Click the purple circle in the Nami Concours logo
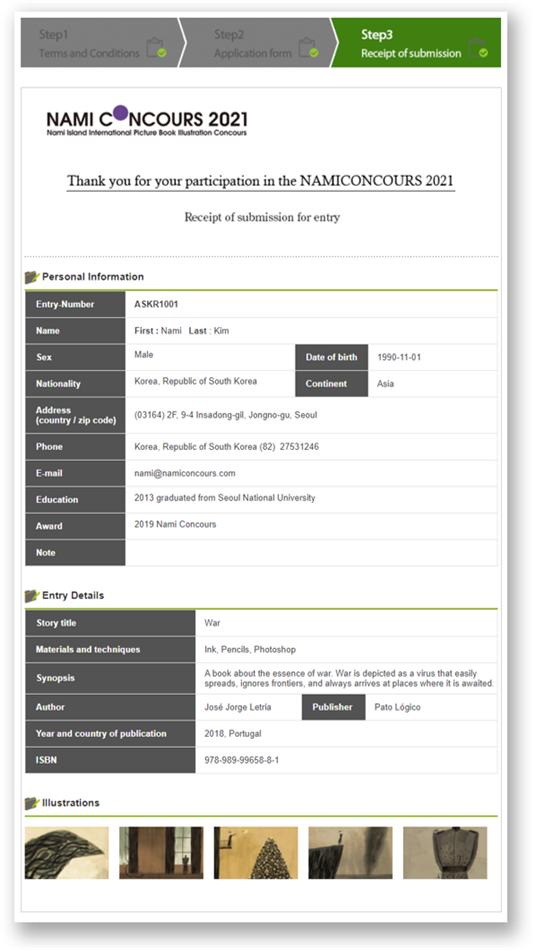This screenshot has width=535, height=950. pyautogui.click(x=121, y=113)
